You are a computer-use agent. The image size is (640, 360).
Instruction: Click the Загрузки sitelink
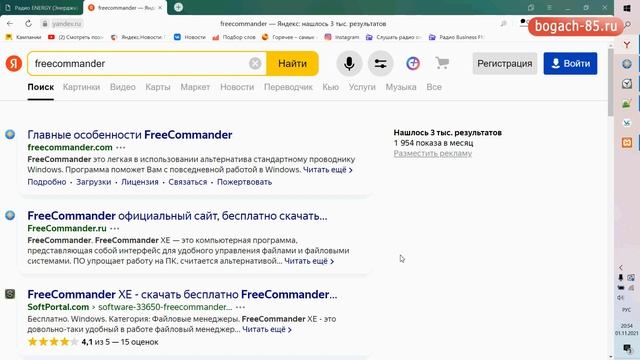93,182
